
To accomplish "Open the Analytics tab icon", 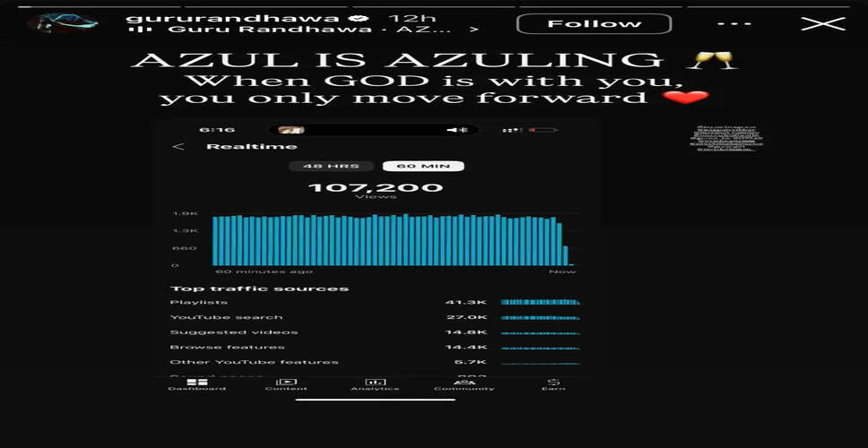I will point(376,382).
